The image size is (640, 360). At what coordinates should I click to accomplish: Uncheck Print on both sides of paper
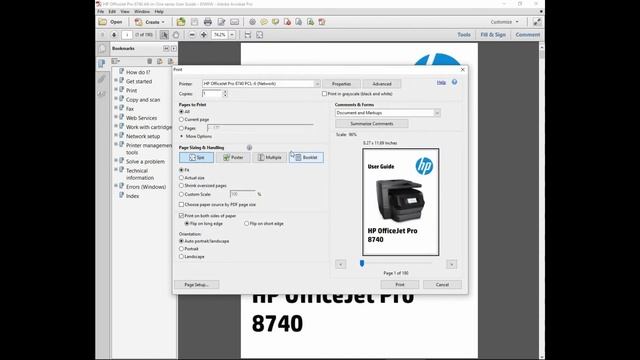(182, 216)
